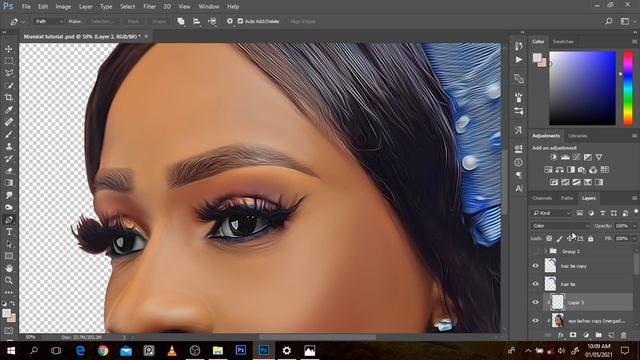Pick a color in the color field
Viewport: 640px width, 360px height.
pyautogui.click(x=582, y=88)
